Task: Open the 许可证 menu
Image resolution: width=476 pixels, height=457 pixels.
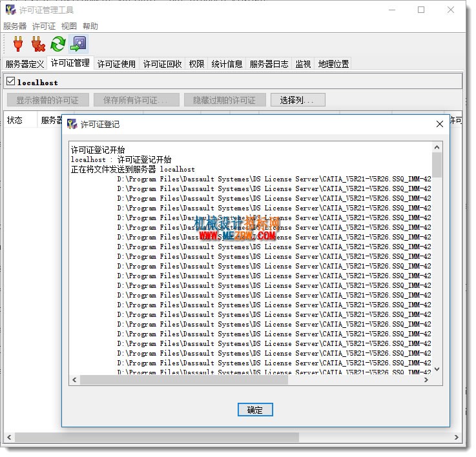Action: pos(44,26)
